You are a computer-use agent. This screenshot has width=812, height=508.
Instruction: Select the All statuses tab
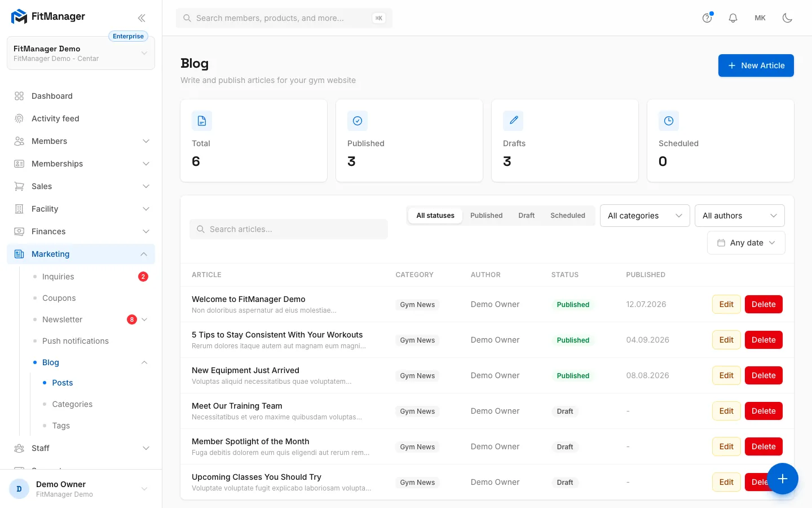[x=435, y=216]
